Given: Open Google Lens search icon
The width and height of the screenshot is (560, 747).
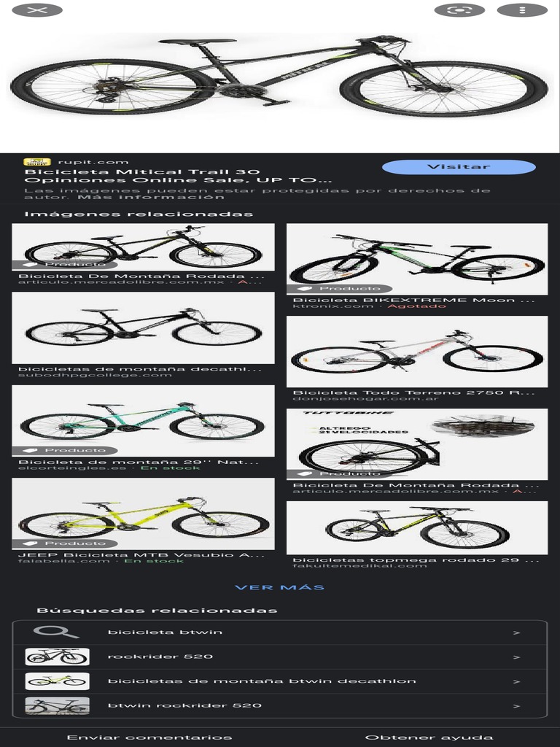Looking at the screenshot, I should point(459,10).
